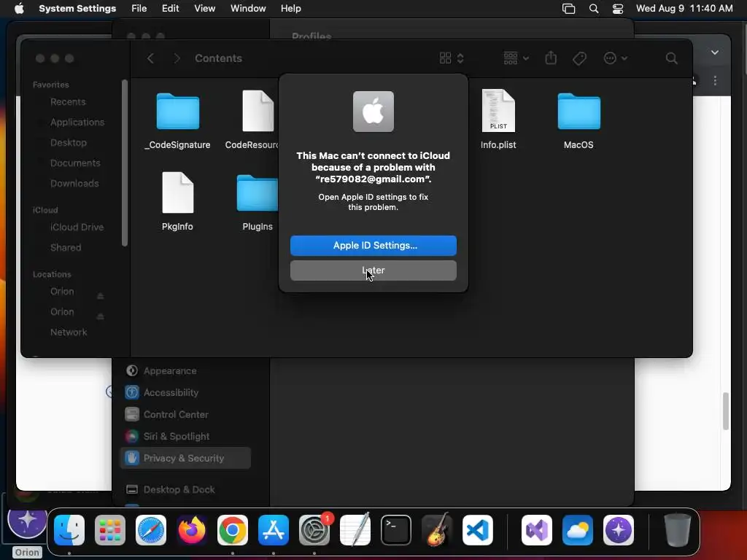Select Recents in Finder sidebar

click(x=68, y=102)
